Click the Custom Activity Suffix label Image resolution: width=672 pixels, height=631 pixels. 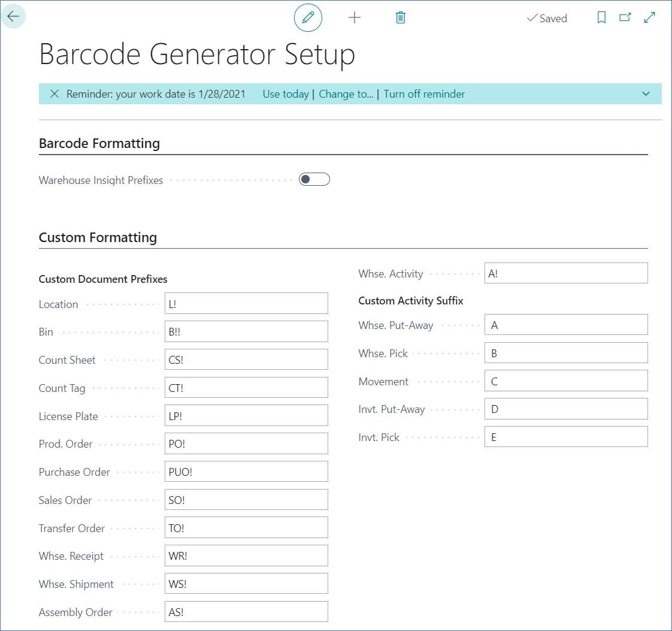pyautogui.click(x=411, y=300)
